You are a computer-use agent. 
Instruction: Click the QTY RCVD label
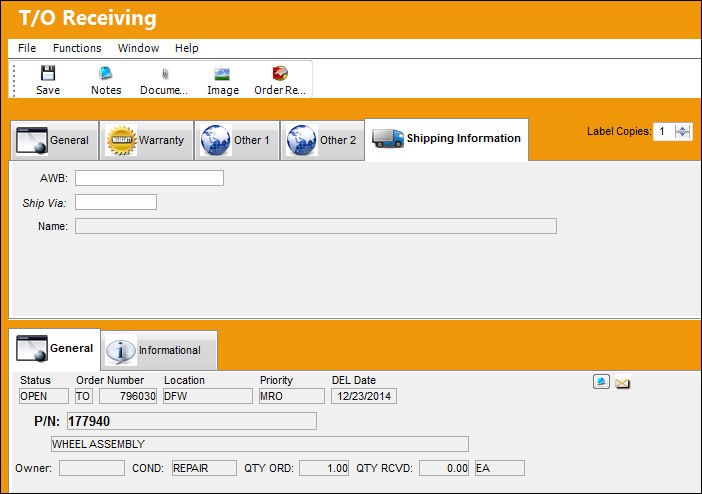(x=384, y=468)
